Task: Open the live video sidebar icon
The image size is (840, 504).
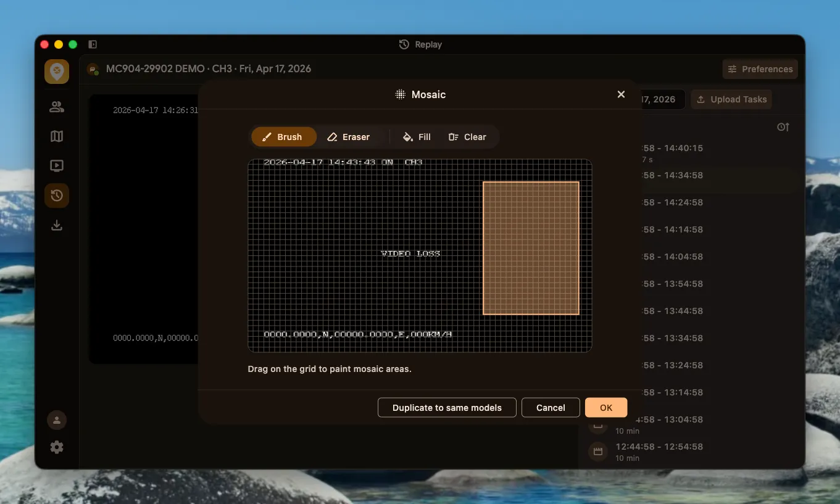Action: pos(57,166)
